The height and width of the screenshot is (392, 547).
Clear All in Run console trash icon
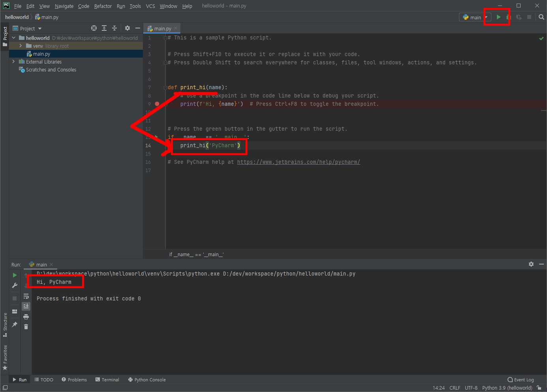[x=26, y=326]
